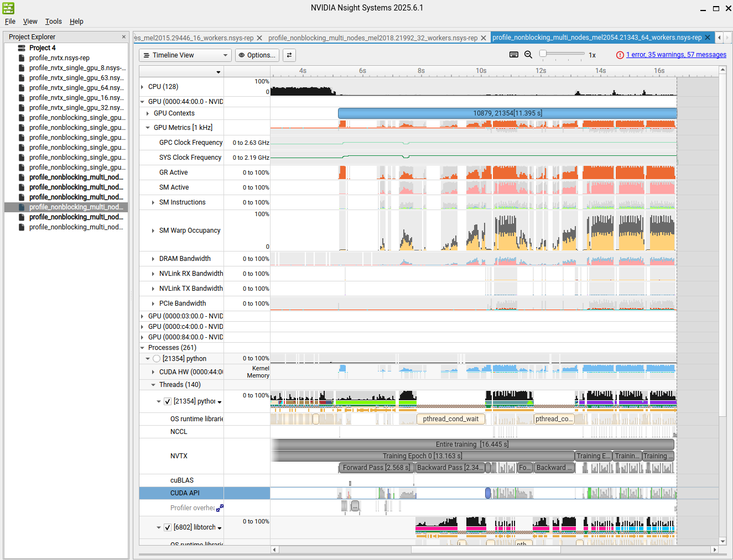
Task: Click the tab bar scroll-left arrow
Action: click(719, 38)
